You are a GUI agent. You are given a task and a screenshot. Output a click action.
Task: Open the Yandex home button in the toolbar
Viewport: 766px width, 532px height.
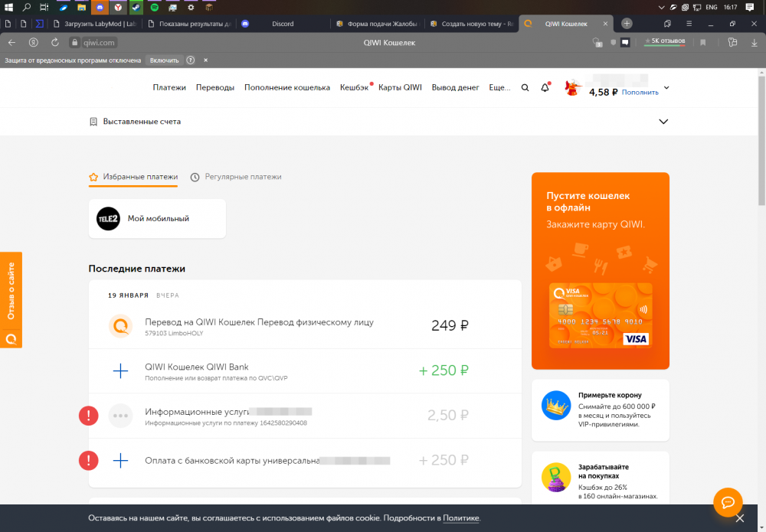pos(33,42)
